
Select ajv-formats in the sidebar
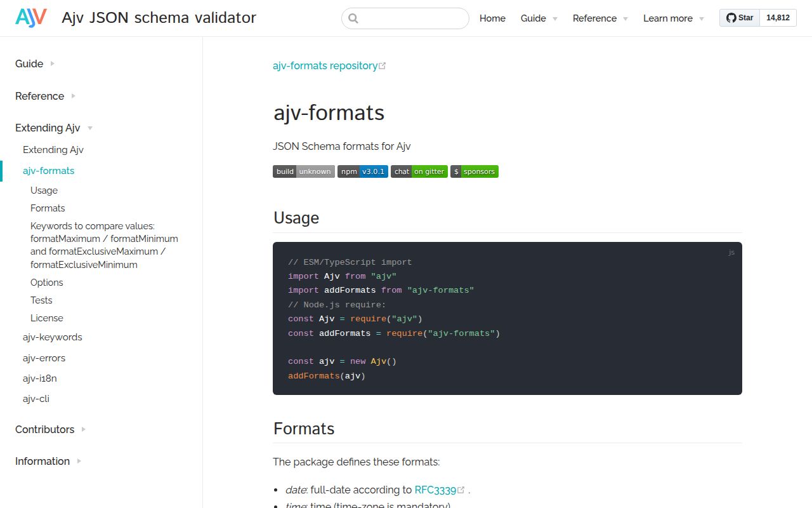click(49, 171)
